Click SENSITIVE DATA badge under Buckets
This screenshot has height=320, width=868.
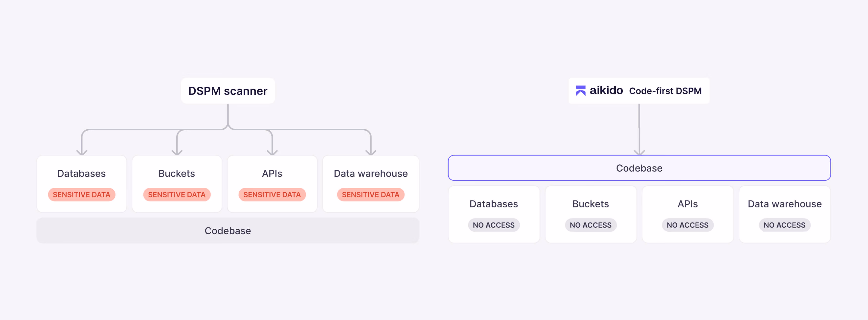click(x=177, y=195)
